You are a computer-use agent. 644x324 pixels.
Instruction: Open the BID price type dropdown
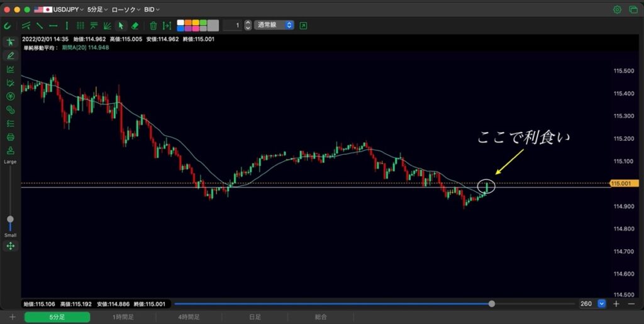click(x=152, y=9)
